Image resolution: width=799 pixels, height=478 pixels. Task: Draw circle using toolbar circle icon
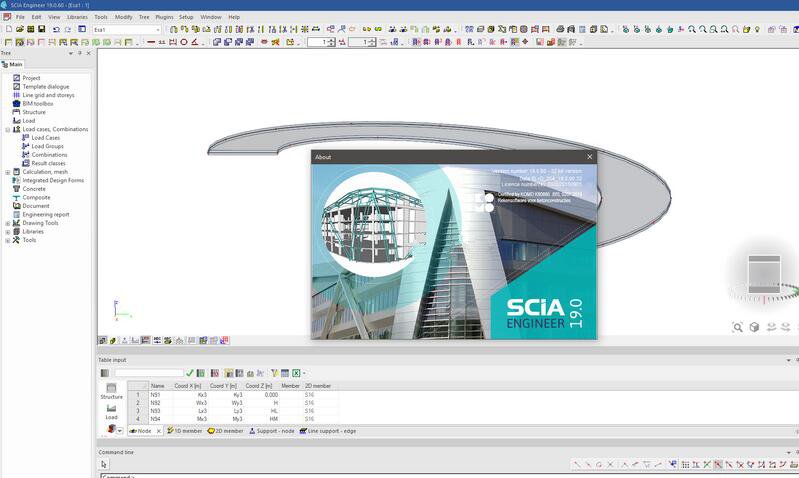coord(184,42)
